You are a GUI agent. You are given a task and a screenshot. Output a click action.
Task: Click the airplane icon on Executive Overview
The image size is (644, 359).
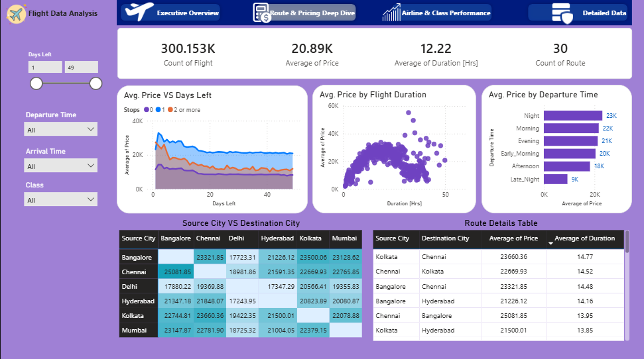[139, 11]
